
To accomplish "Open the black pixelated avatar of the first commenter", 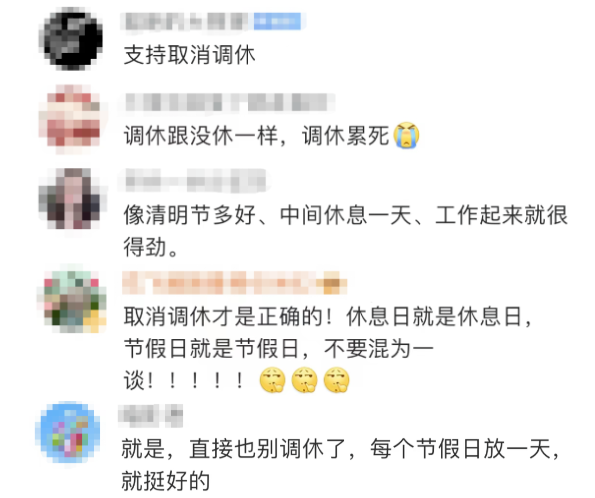I will click(x=72, y=39).
